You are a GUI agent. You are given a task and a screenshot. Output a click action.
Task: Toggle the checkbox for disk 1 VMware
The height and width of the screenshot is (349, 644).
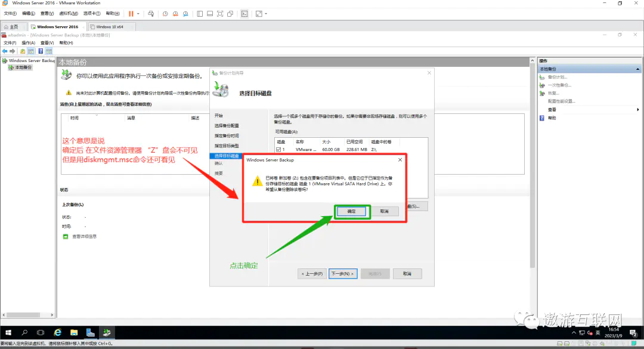tap(278, 150)
